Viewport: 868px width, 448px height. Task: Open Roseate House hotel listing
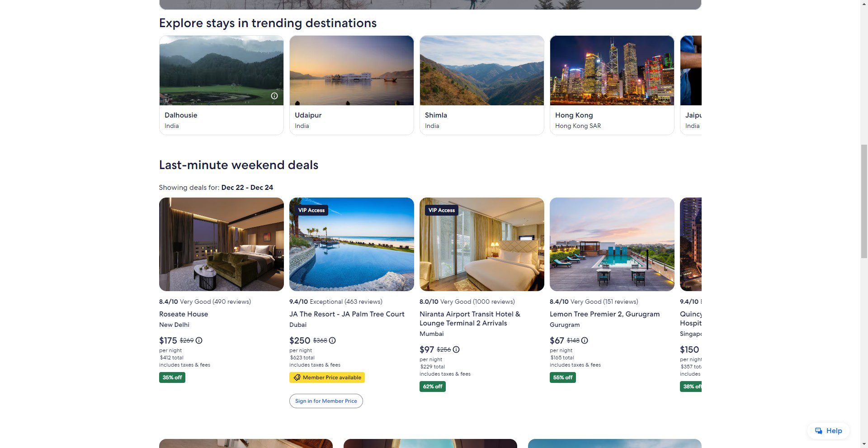(x=184, y=314)
